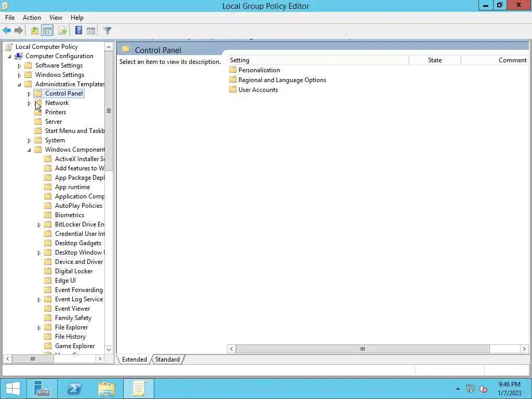The height and width of the screenshot is (399, 532).
Task: Launch PowerShell from the taskbar
Action: tap(74, 389)
